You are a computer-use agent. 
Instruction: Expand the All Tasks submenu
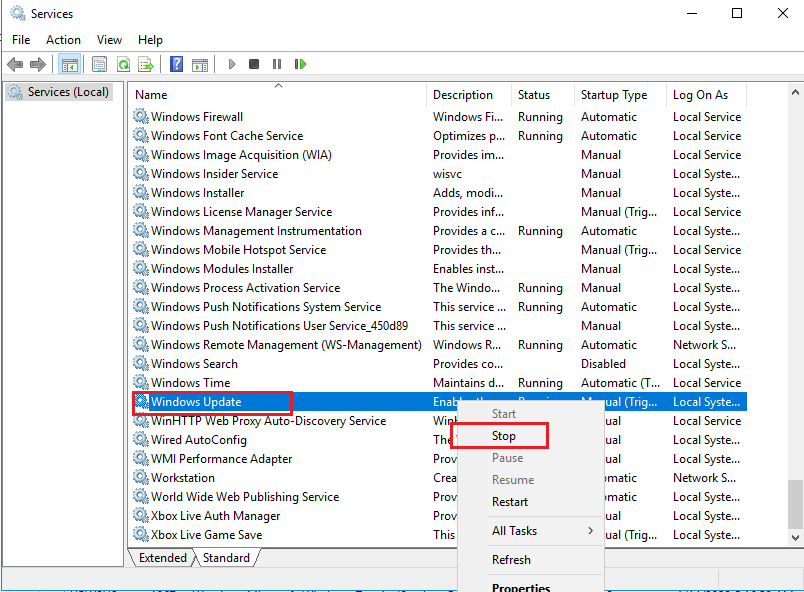pyautogui.click(x=520, y=533)
